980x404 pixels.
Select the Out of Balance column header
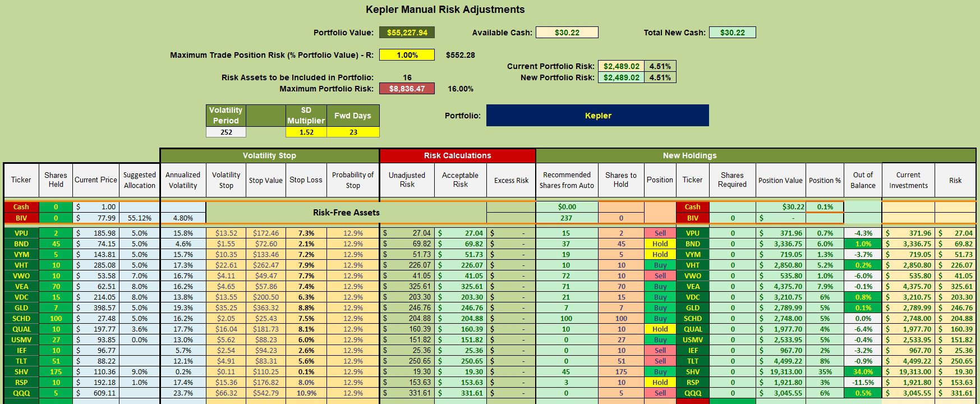(863, 180)
